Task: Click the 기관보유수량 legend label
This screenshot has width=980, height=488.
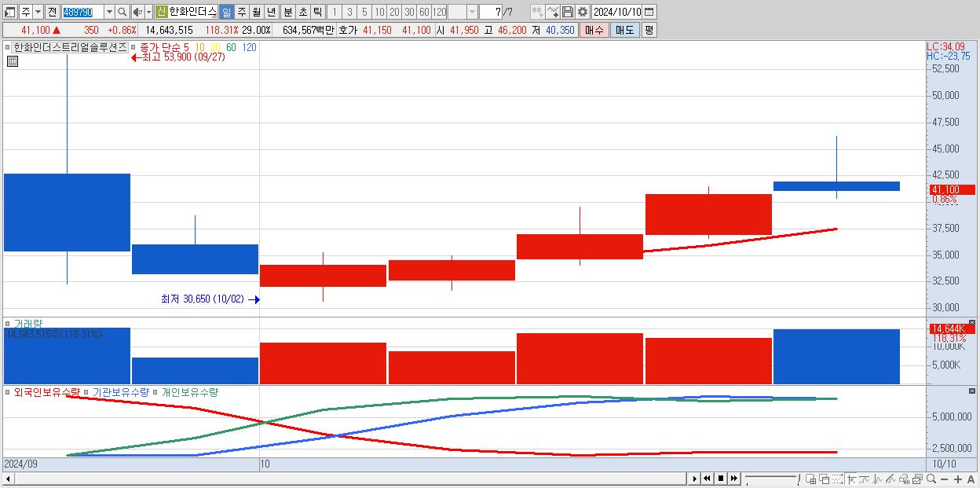Action: click(120, 391)
